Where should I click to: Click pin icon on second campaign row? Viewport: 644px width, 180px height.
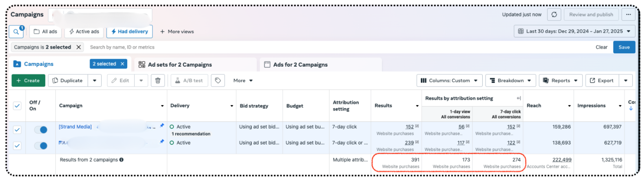(x=162, y=141)
